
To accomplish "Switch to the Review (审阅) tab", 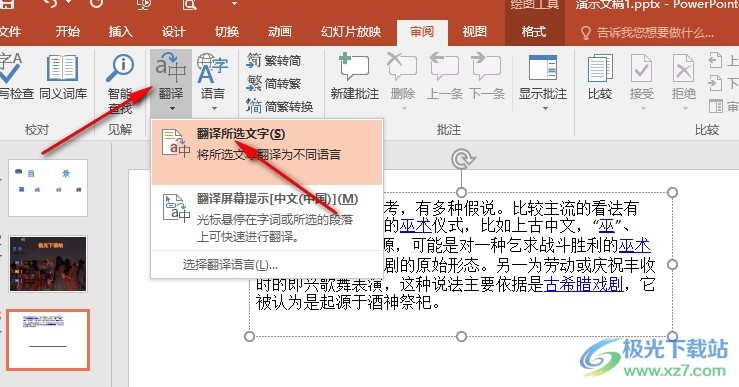I will click(421, 32).
